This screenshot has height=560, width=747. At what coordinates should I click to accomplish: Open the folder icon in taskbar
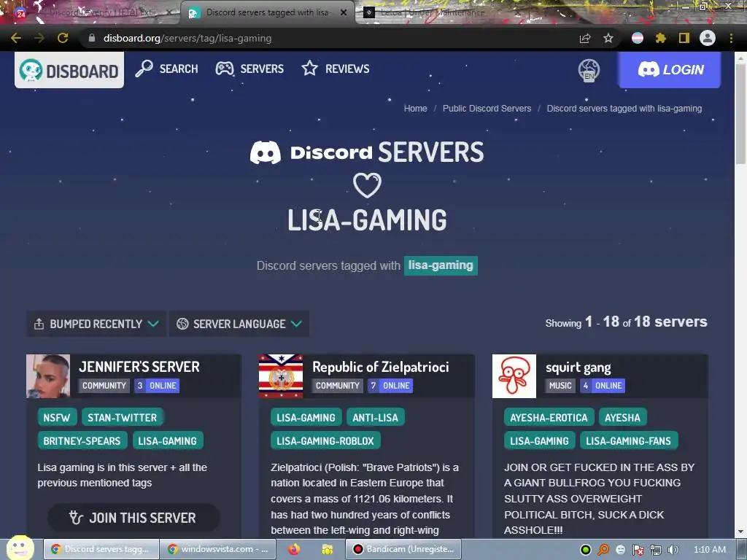pos(328,549)
